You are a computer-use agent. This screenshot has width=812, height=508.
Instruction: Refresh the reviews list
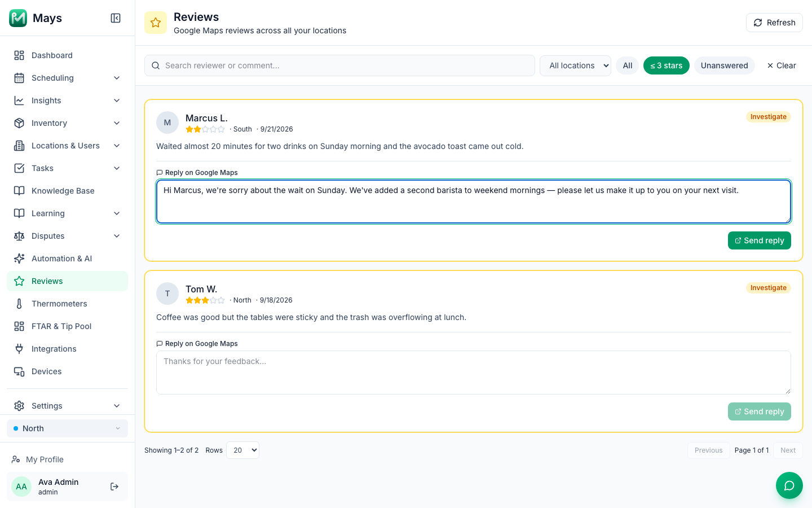tap(774, 23)
